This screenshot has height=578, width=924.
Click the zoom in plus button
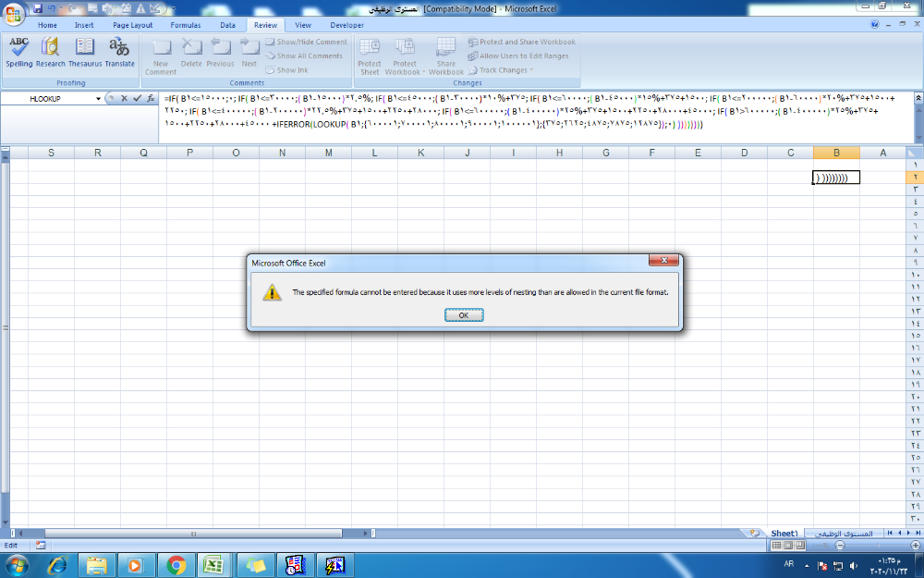[916, 546]
